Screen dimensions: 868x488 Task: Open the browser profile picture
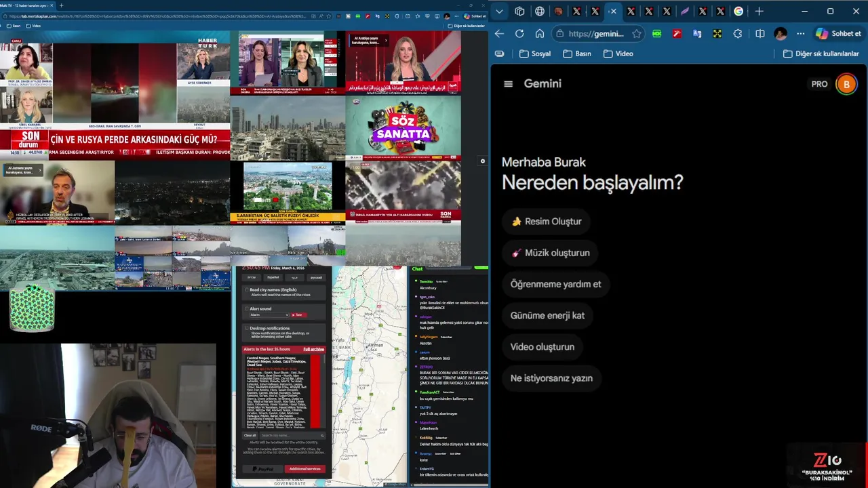point(781,33)
